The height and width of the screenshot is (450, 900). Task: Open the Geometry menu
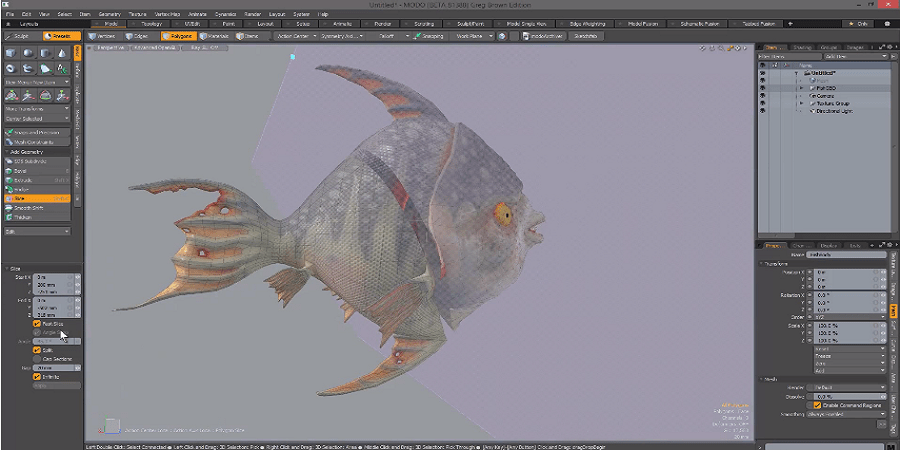point(110,14)
